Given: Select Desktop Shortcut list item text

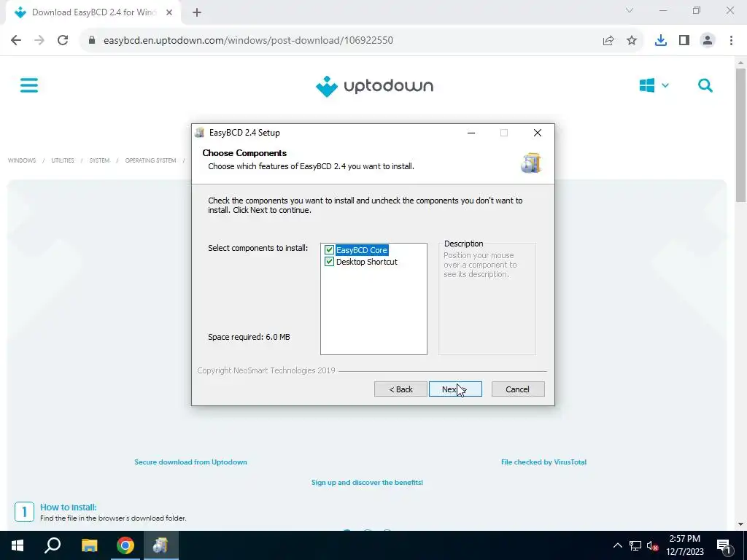Looking at the screenshot, I should (366, 262).
